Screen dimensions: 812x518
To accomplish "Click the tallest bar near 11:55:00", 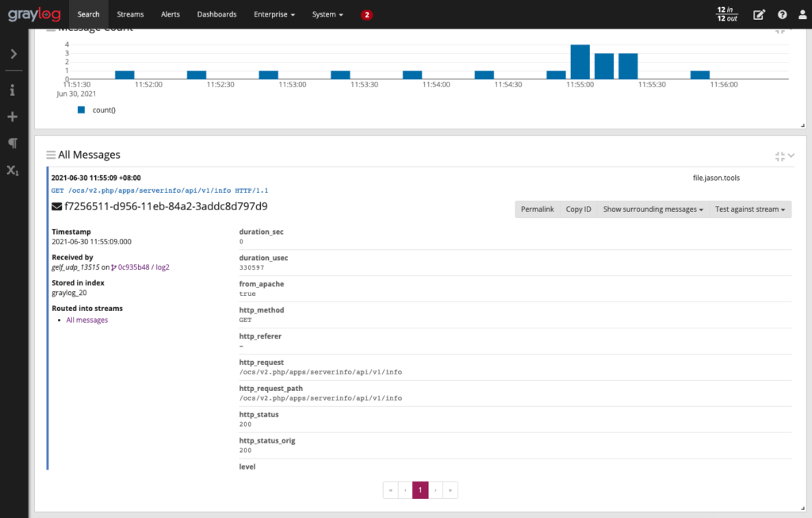I will (580, 62).
